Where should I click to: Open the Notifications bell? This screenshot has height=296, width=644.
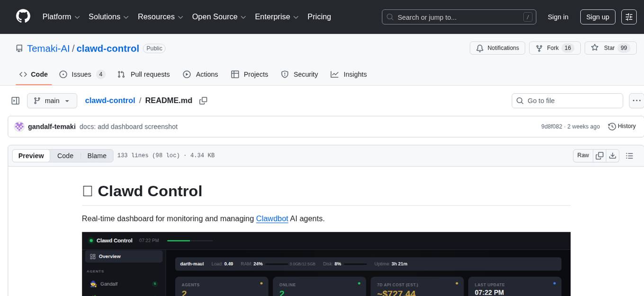[497, 48]
